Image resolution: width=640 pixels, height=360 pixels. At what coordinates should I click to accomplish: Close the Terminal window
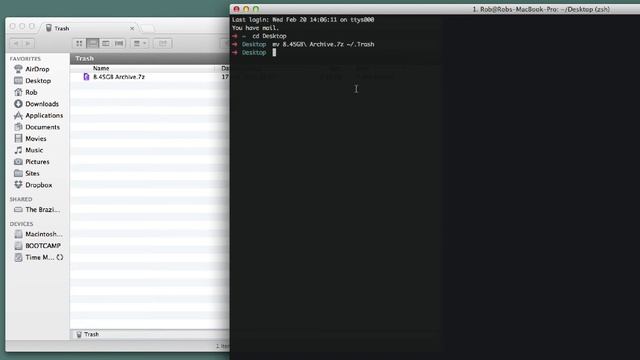pyautogui.click(x=236, y=9)
